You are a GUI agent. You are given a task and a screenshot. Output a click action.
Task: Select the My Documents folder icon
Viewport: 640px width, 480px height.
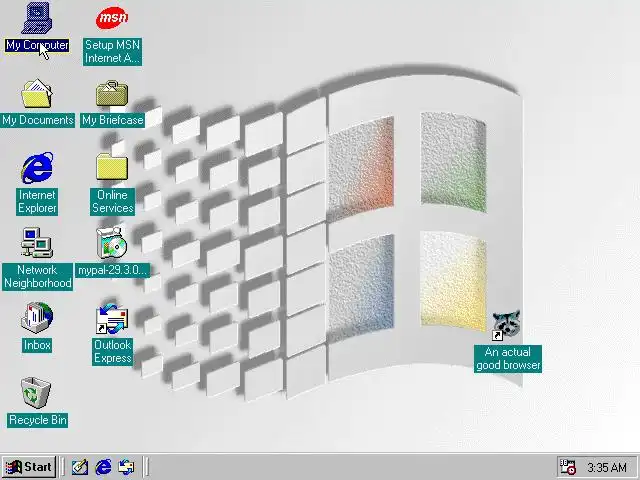[x=37, y=94]
